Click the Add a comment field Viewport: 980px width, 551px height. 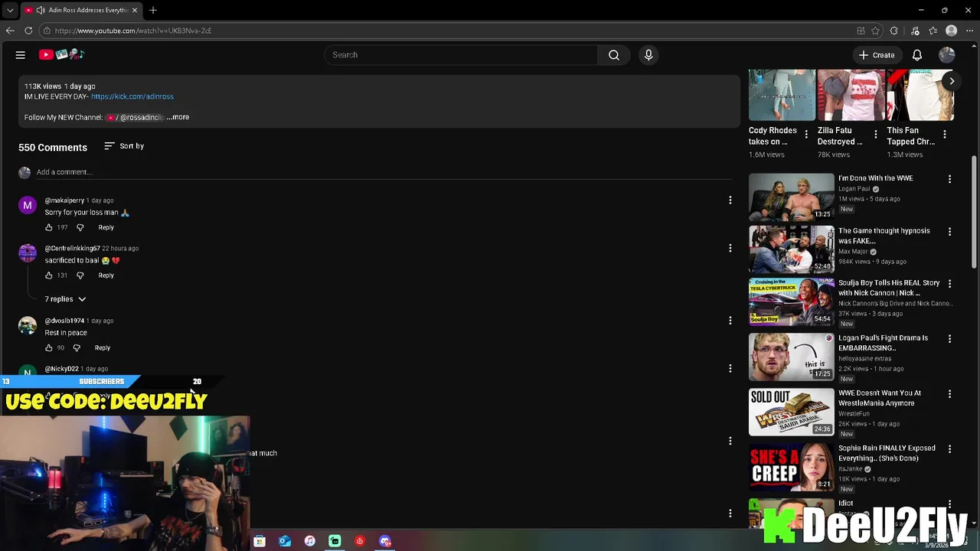coord(384,172)
